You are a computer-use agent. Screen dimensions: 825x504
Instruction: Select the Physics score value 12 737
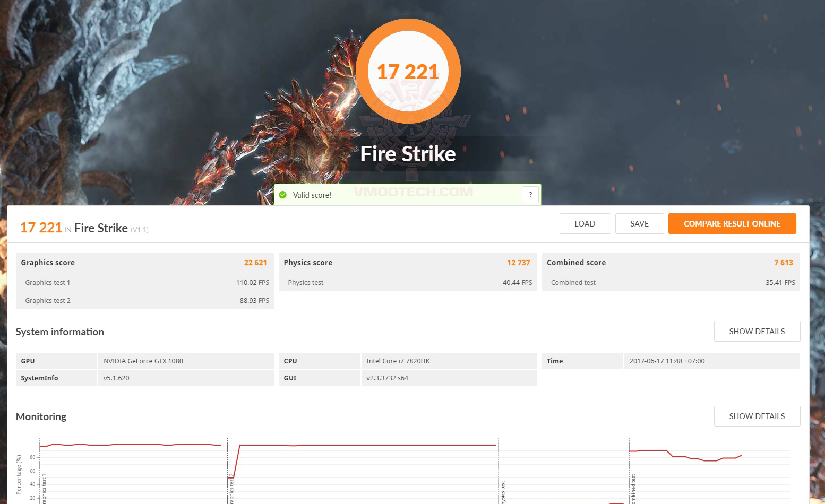click(x=518, y=262)
